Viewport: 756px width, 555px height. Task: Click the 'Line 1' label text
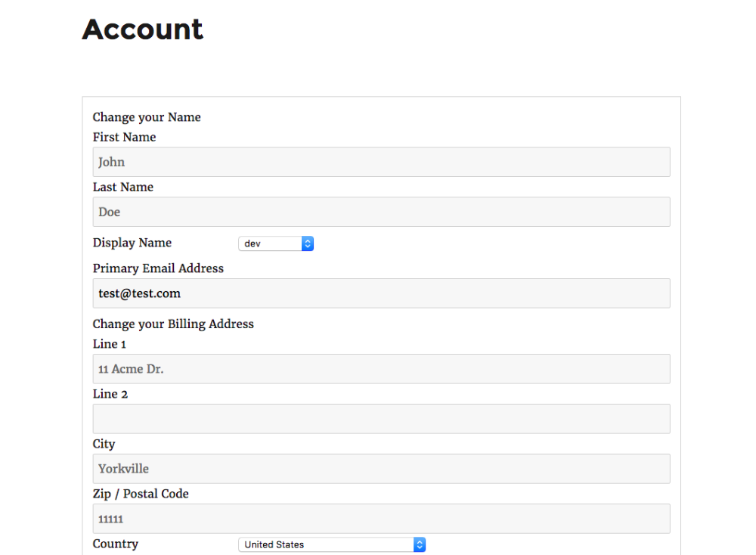point(109,344)
